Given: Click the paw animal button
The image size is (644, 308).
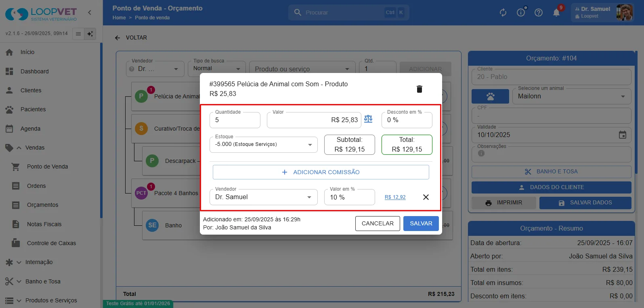Looking at the screenshot, I should 490,96.
